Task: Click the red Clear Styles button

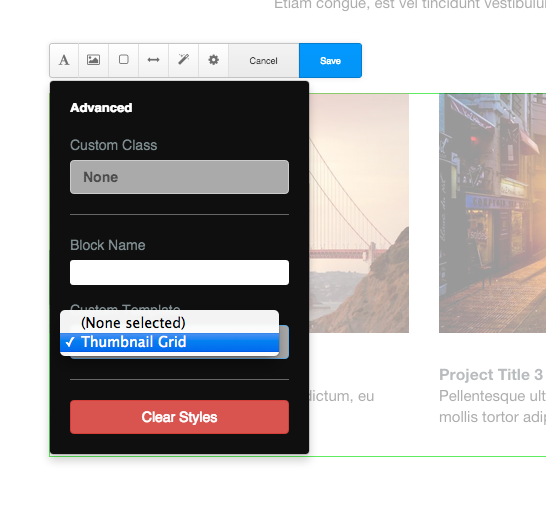Action: click(x=179, y=417)
